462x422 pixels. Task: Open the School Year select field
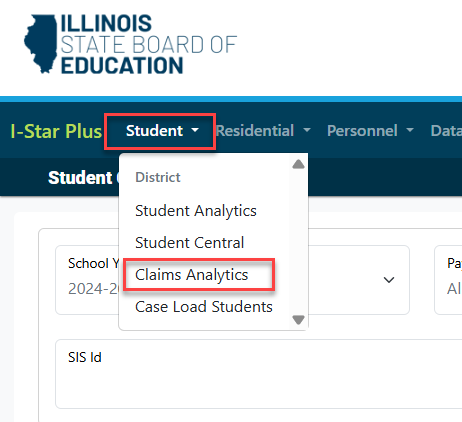(x=232, y=280)
